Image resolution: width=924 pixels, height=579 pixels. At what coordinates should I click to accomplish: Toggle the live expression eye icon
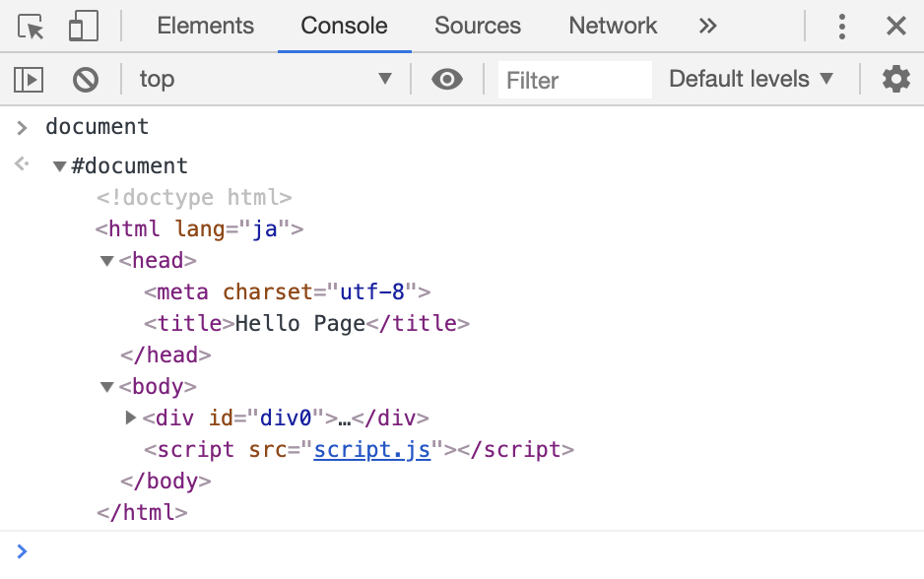point(447,79)
